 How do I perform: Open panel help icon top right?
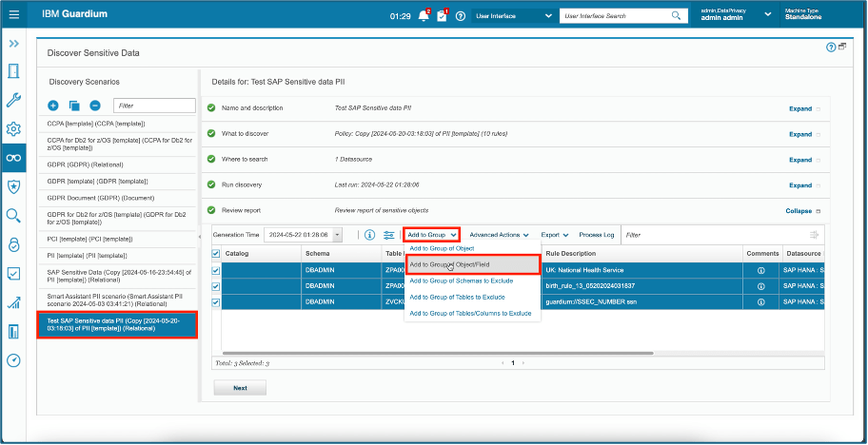coord(830,48)
